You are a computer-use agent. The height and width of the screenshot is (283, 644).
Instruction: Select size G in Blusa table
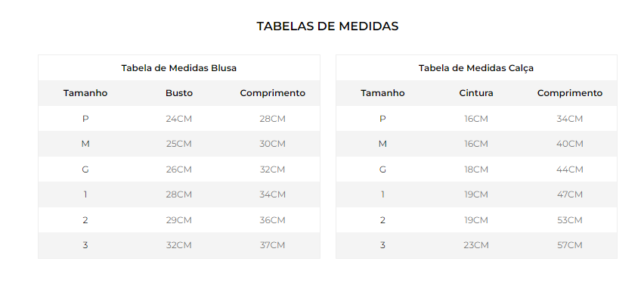click(85, 169)
